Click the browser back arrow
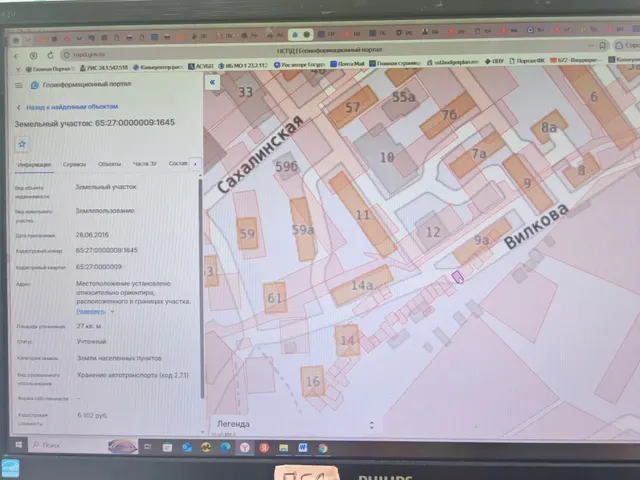Image resolution: width=640 pixels, height=480 pixels. 16,56
